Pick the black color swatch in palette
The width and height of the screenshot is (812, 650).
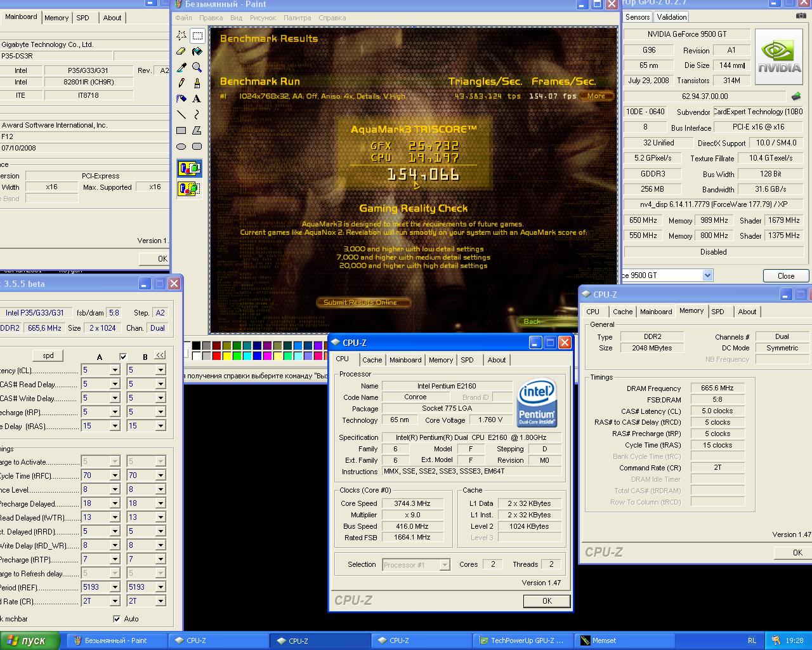196,345
